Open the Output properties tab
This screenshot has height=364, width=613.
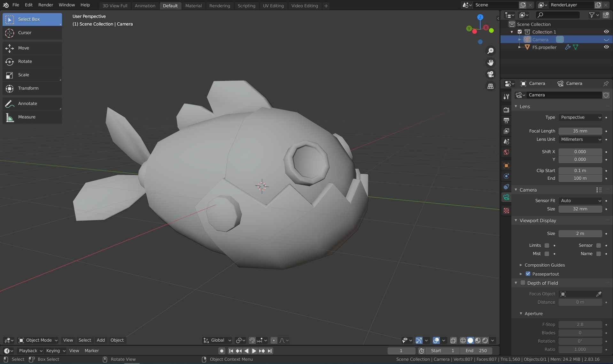coord(506,120)
